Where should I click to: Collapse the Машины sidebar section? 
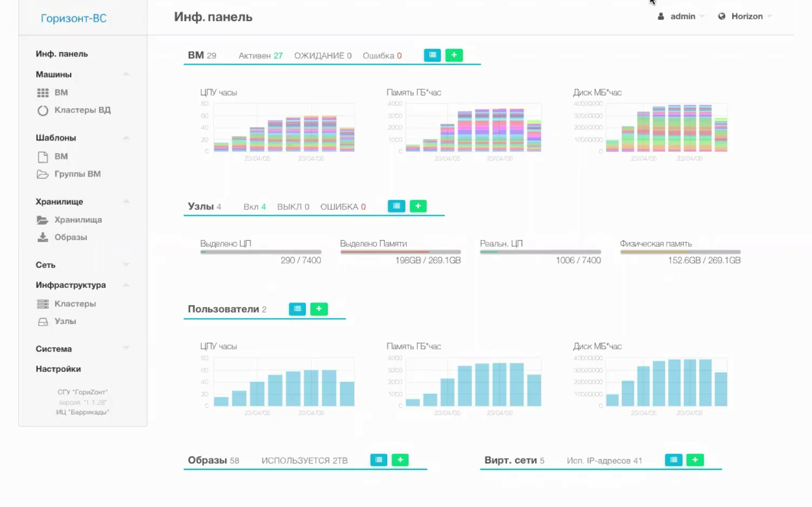click(126, 74)
